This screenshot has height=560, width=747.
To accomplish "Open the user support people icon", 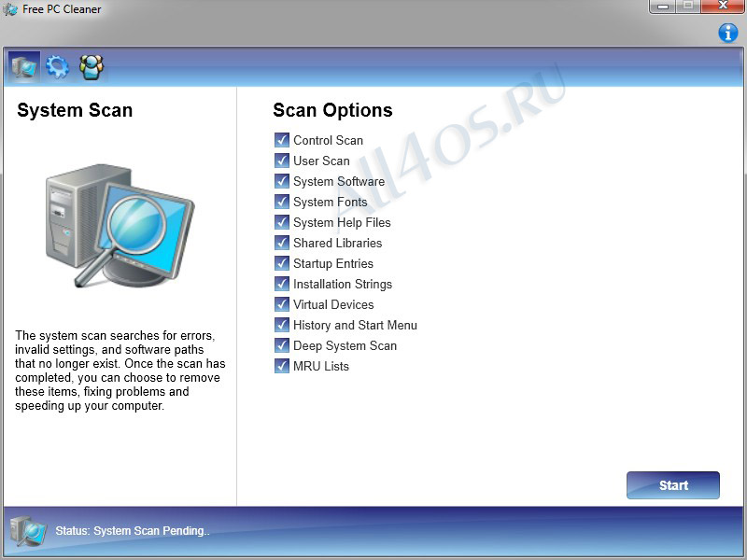I will coord(92,66).
